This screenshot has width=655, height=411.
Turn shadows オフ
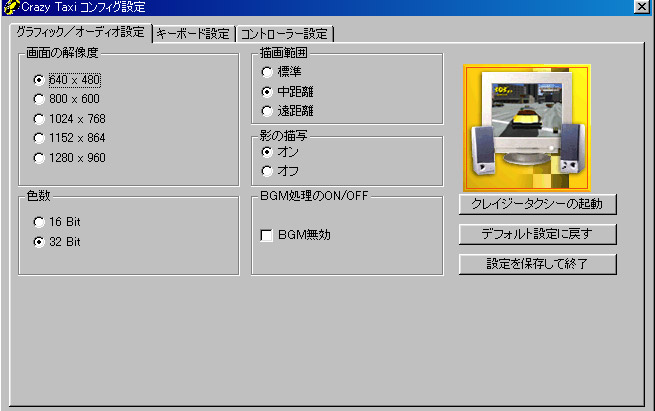267,170
